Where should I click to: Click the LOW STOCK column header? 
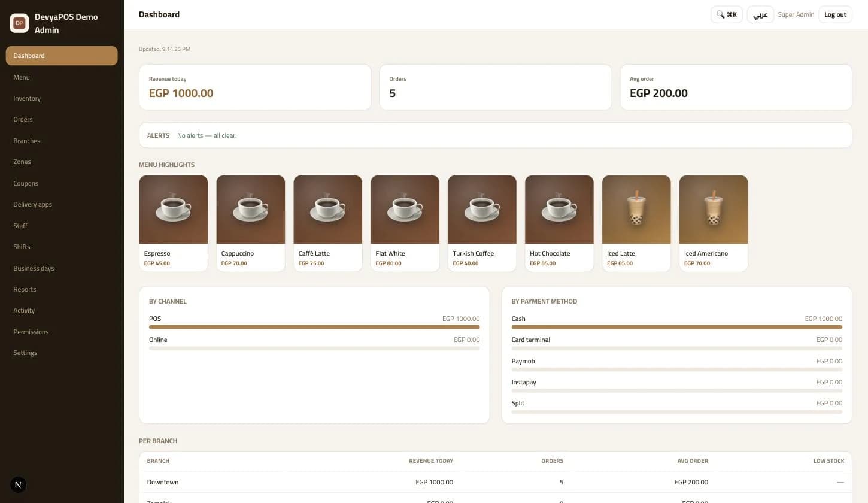[828, 461]
